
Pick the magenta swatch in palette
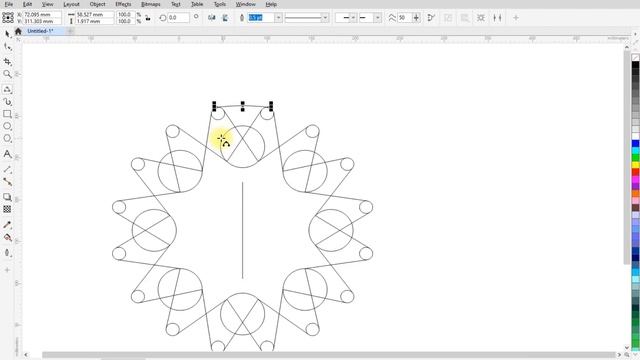pyautogui.click(x=636, y=179)
